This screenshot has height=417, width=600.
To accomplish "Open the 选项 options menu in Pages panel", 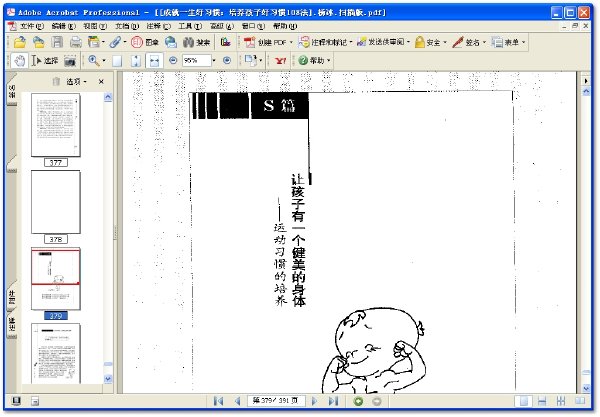I will (x=76, y=81).
